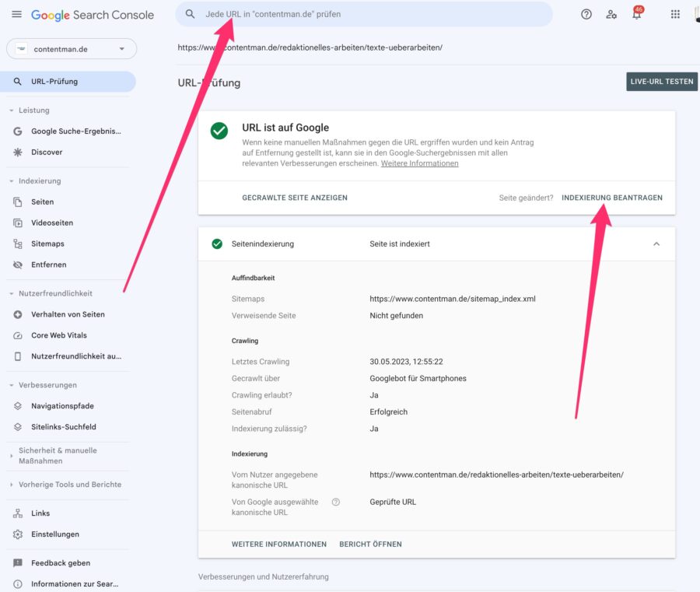Click the Verhalten von Seiten plus icon
The height and width of the screenshot is (592, 700).
(17, 314)
